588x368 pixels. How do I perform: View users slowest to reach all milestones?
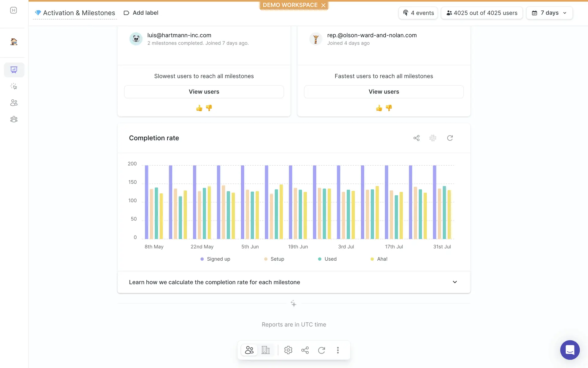click(204, 92)
